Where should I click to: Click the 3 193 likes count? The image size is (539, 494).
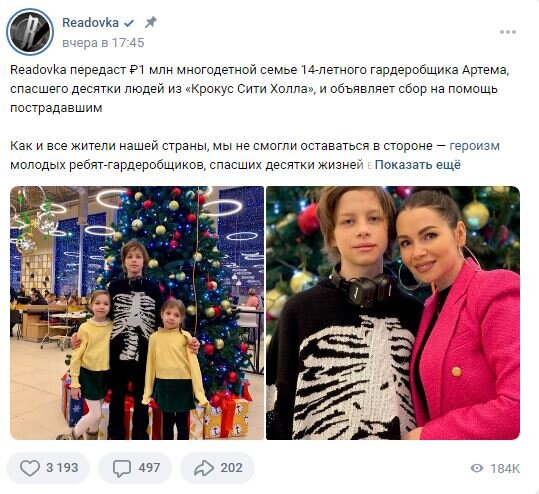[62, 468]
